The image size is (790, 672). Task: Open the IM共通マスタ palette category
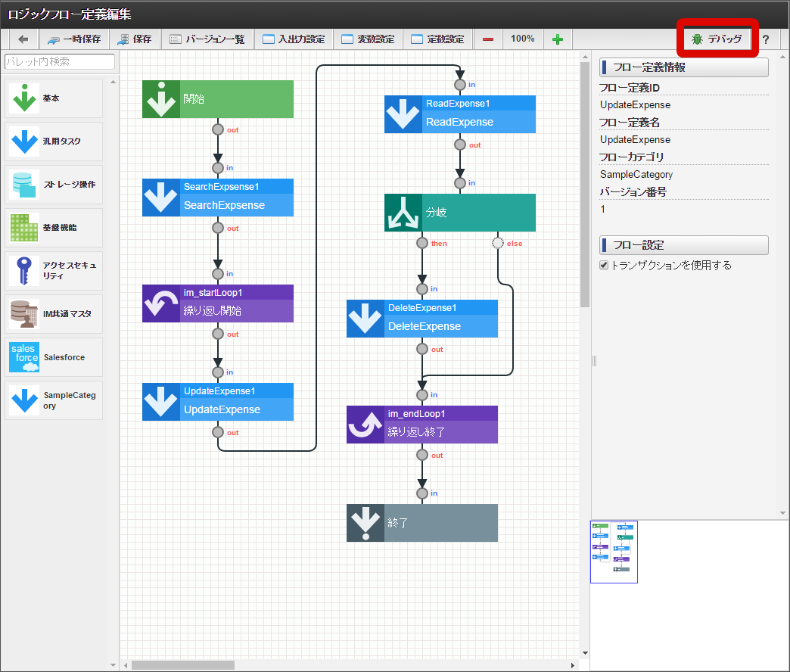[x=54, y=314]
